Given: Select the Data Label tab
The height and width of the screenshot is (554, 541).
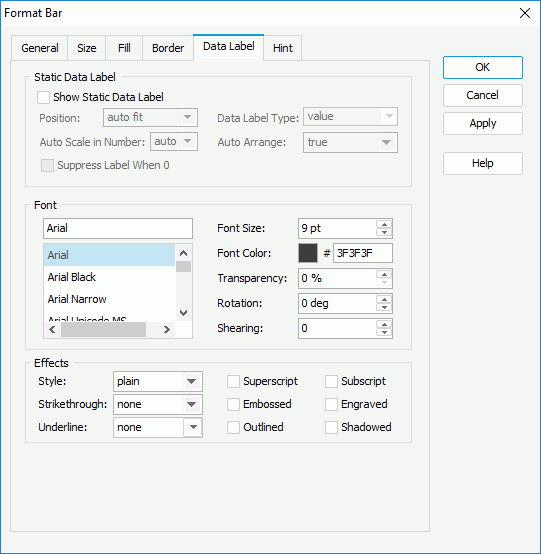Looking at the screenshot, I should click(229, 47).
